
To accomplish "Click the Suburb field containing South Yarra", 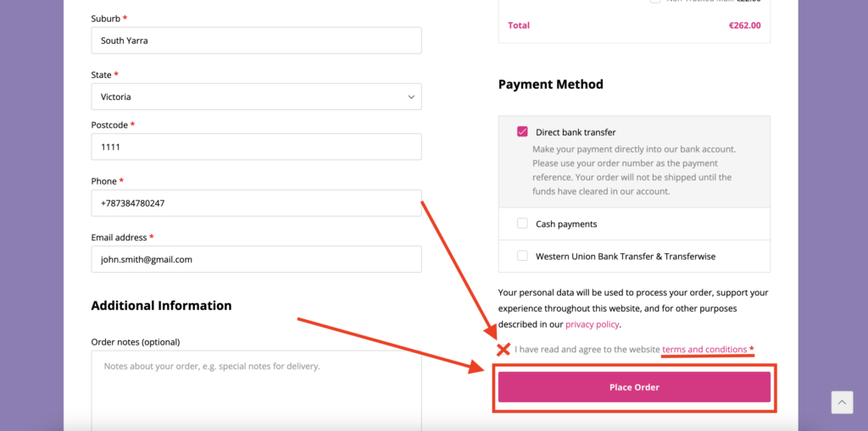I will click(x=256, y=41).
